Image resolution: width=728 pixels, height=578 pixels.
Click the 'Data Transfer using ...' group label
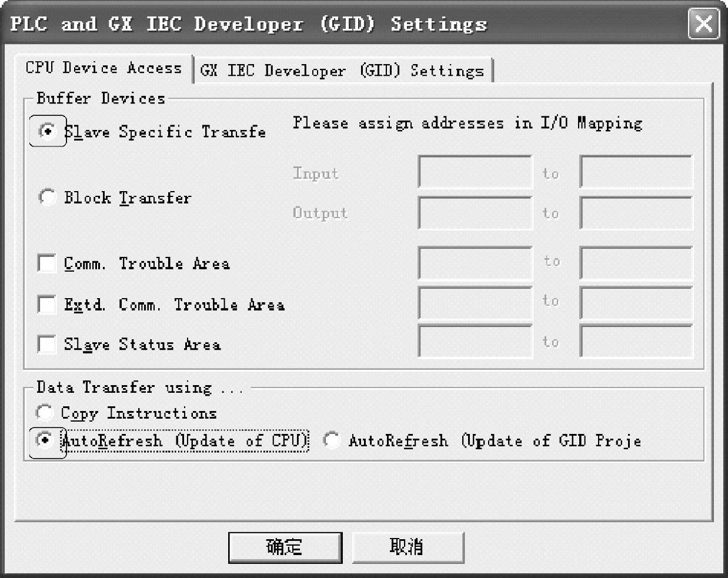point(139,387)
